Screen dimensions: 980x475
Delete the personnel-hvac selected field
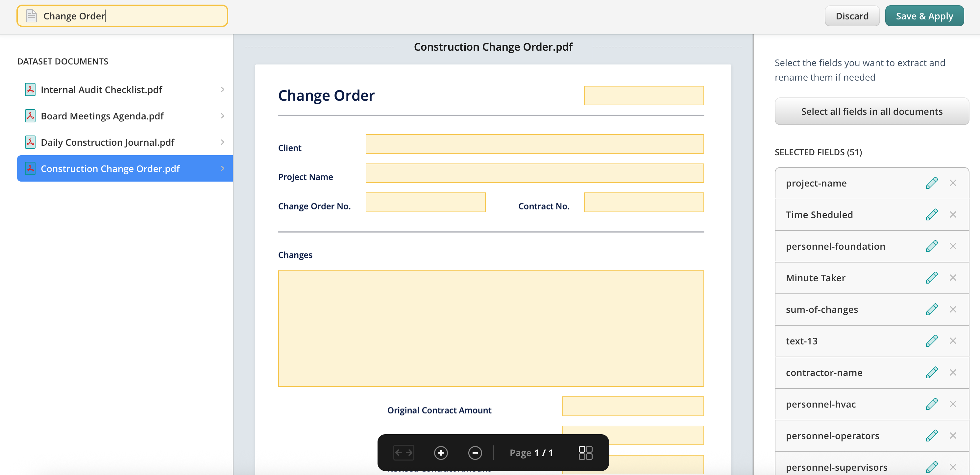pyautogui.click(x=953, y=404)
